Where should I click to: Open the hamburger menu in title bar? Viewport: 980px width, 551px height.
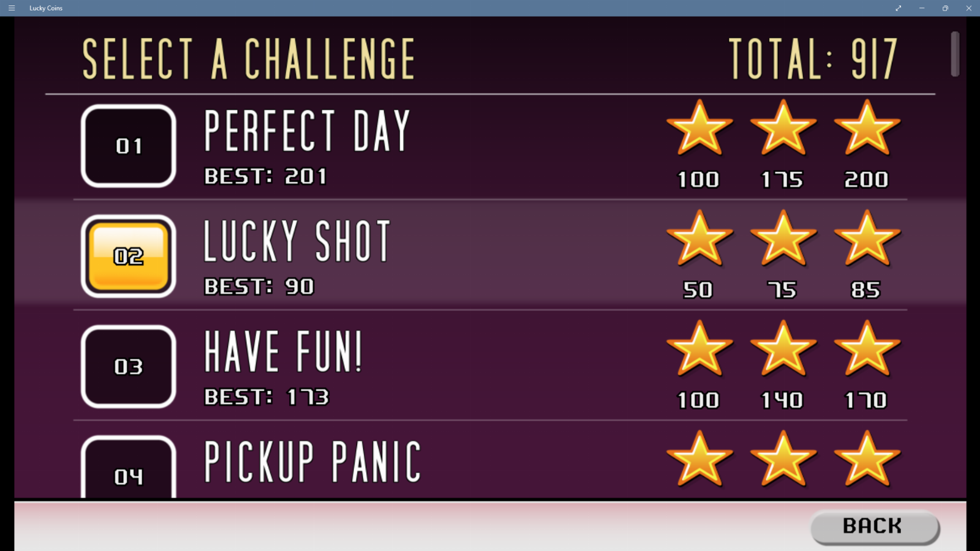click(x=12, y=8)
